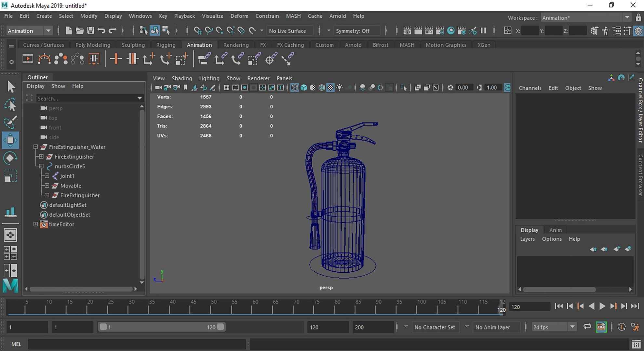The width and height of the screenshot is (644, 351).
Task: Activate the Lasso select tool
Action: click(x=10, y=105)
